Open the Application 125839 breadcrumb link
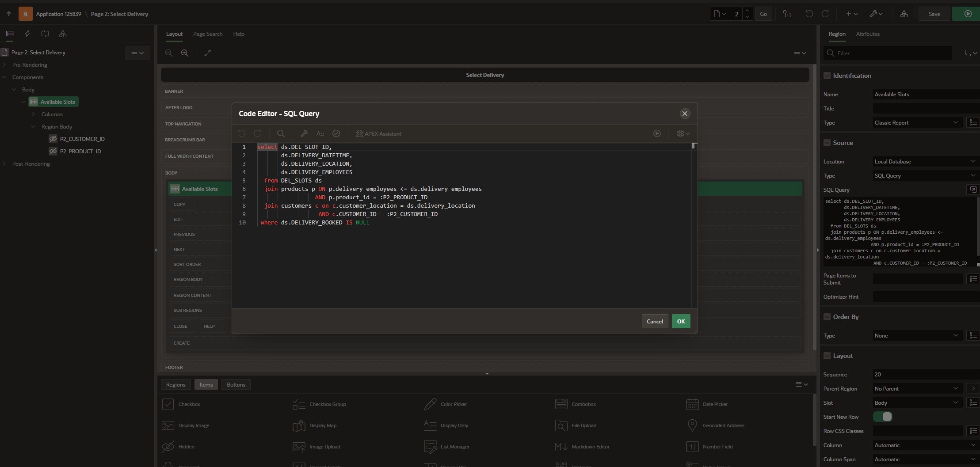Viewport: 980px width, 467px height. point(59,14)
